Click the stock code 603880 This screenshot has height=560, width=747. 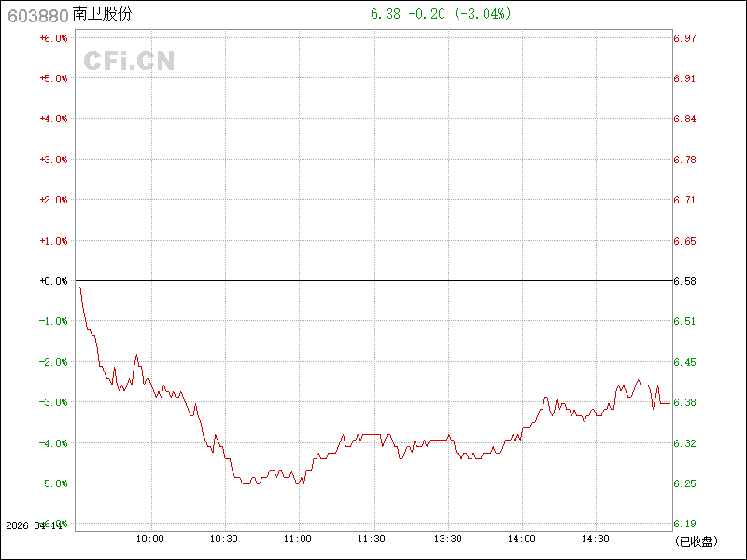(x=35, y=15)
